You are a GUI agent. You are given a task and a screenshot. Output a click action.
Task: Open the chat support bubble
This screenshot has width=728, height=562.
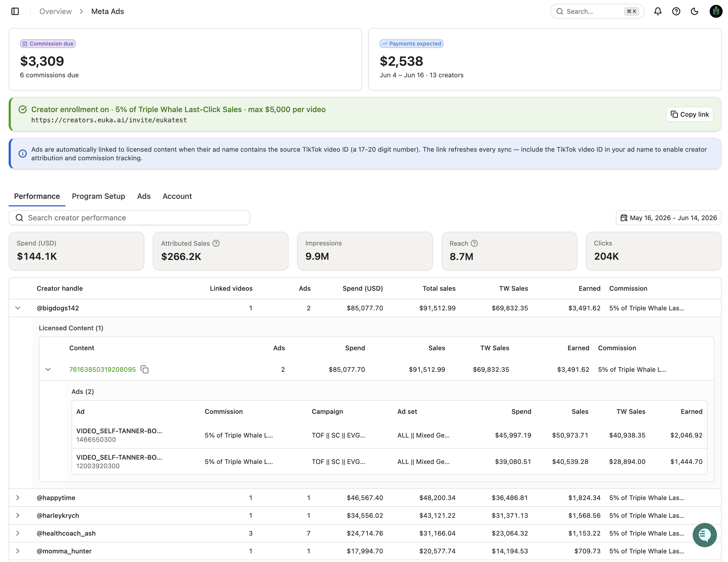(704, 535)
